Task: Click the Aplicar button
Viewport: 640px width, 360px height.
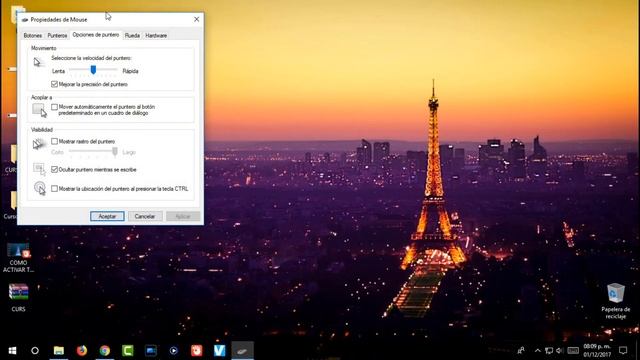Action: point(183,216)
